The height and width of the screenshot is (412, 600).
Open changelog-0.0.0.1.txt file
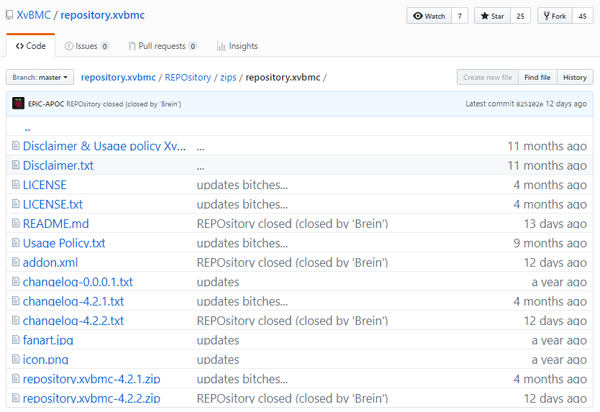coord(78,282)
